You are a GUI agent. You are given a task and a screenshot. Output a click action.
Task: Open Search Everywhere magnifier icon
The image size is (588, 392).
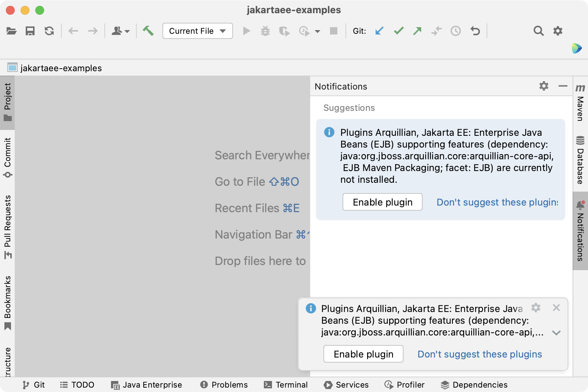click(x=538, y=31)
